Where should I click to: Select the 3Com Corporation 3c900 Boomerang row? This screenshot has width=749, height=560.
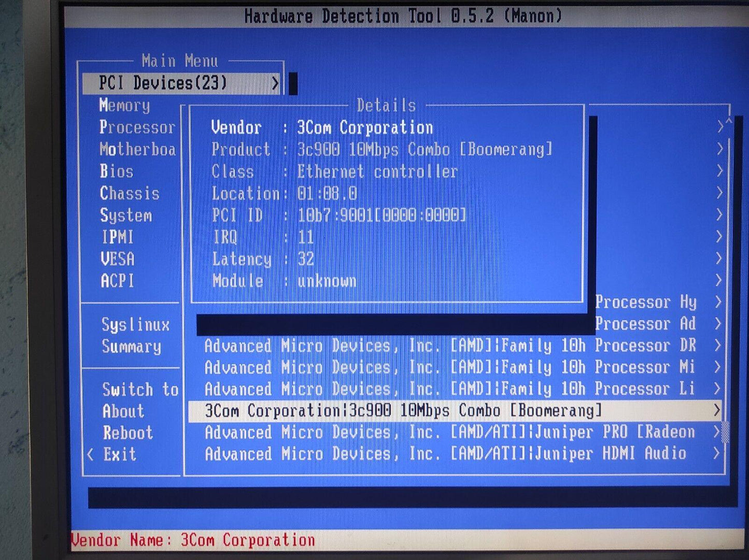pos(403,411)
